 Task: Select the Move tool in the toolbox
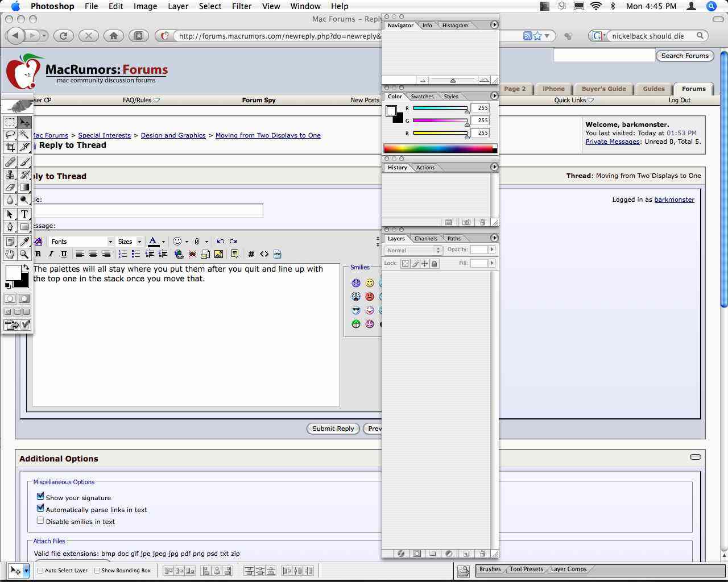click(x=24, y=122)
